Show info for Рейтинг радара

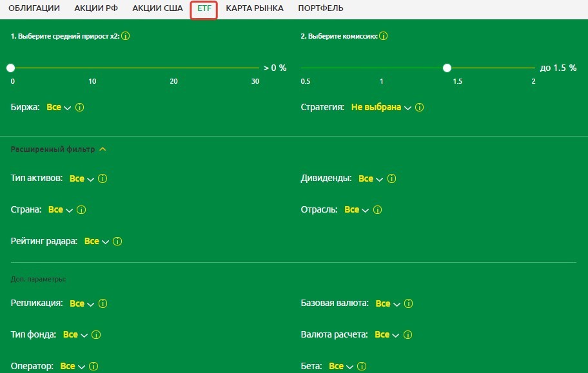(117, 242)
